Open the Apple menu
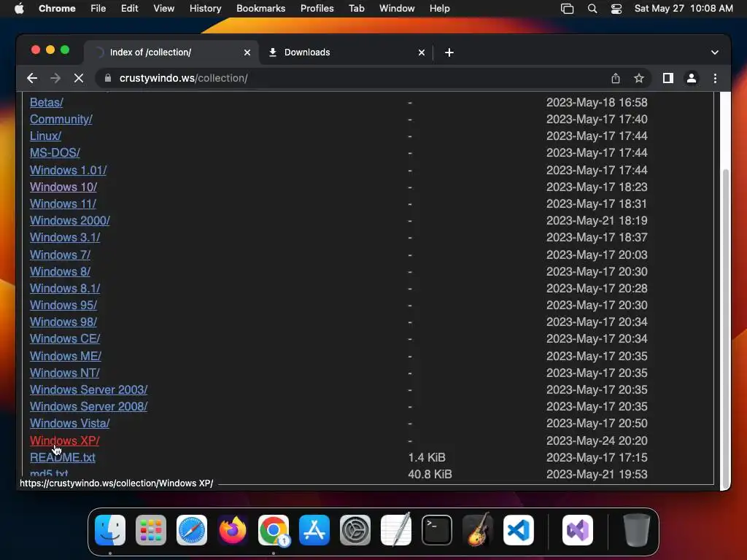This screenshot has height=560, width=747. pyautogui.click(x=19, y=9)
